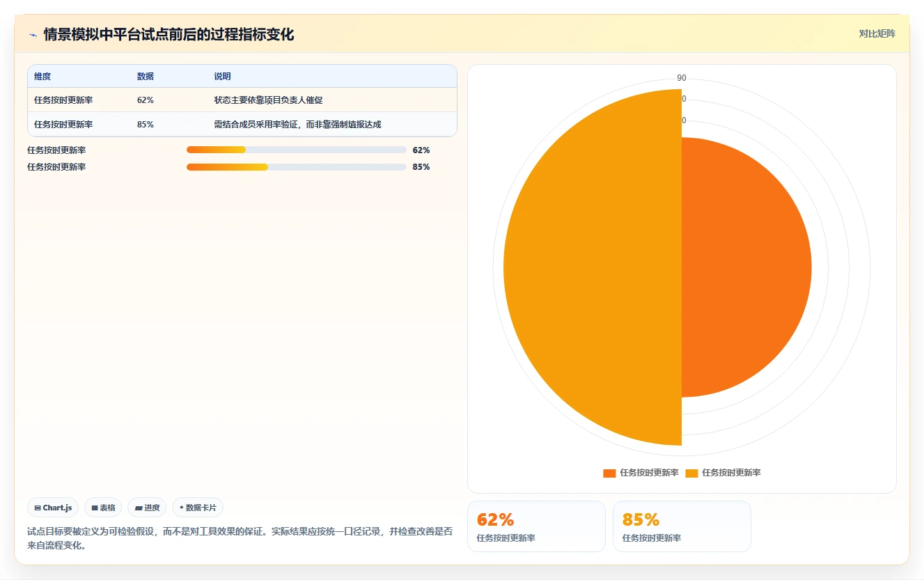The image size is (924, 580).
Task: Select the 表格 chip
Action: [x=103, y=508]
